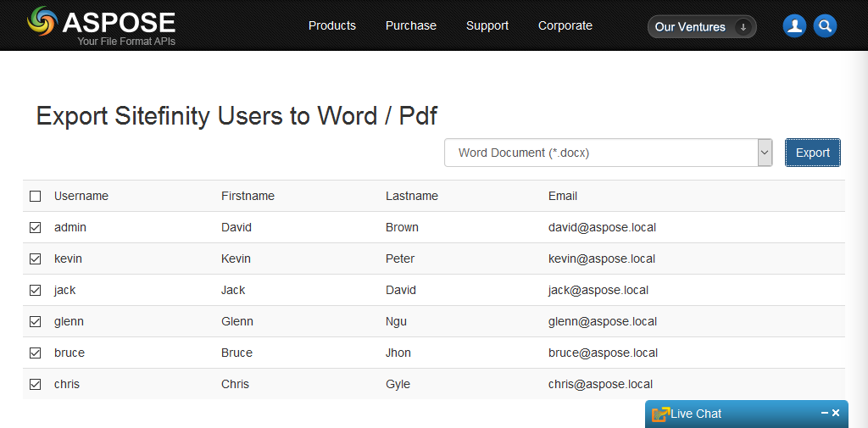Click the Live Chat icon
Viewport: 868px width, 428px height.
661,414
